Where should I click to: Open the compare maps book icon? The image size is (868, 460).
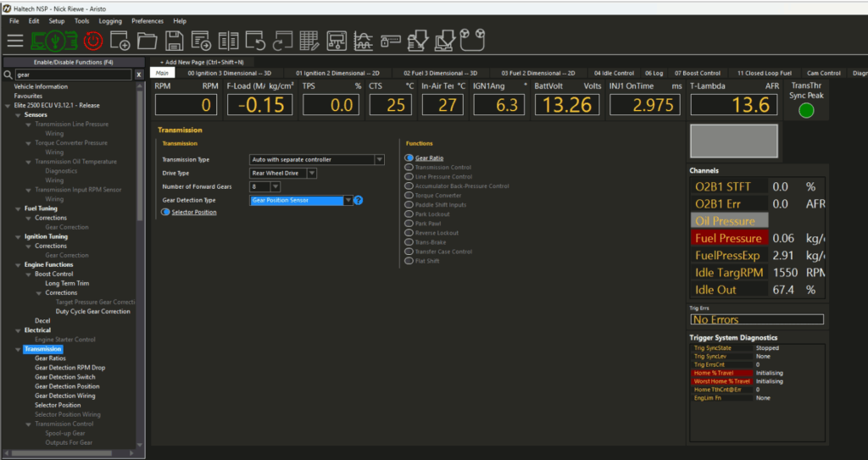pos(228,41)
